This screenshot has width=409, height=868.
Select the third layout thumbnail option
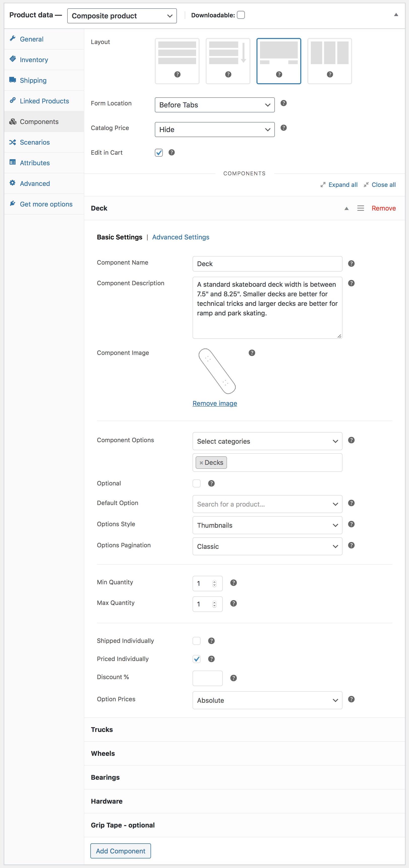279,61
